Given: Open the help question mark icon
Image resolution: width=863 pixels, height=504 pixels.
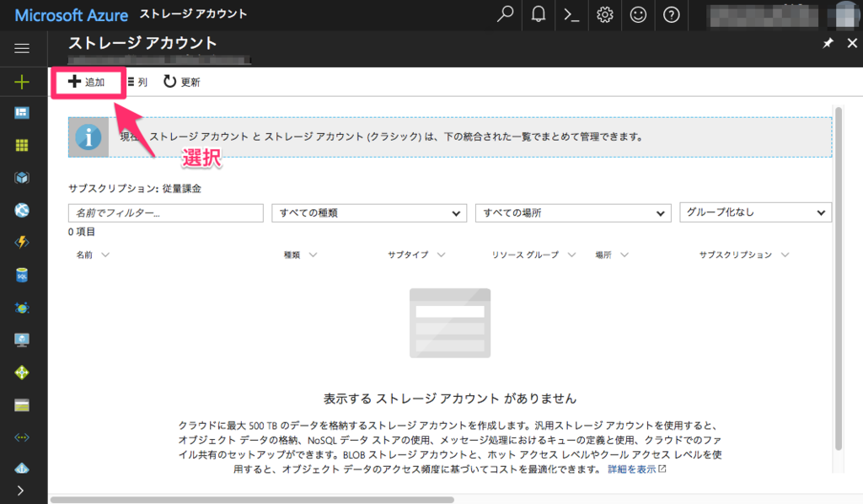Looking at the screenshot, I should click(x=671, y=15).
